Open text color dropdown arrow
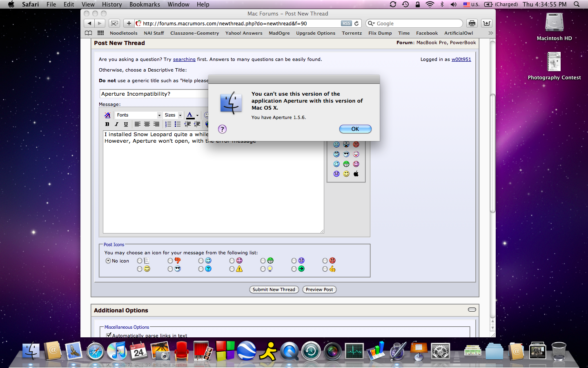The image size is (588, 368). point(198,115)
